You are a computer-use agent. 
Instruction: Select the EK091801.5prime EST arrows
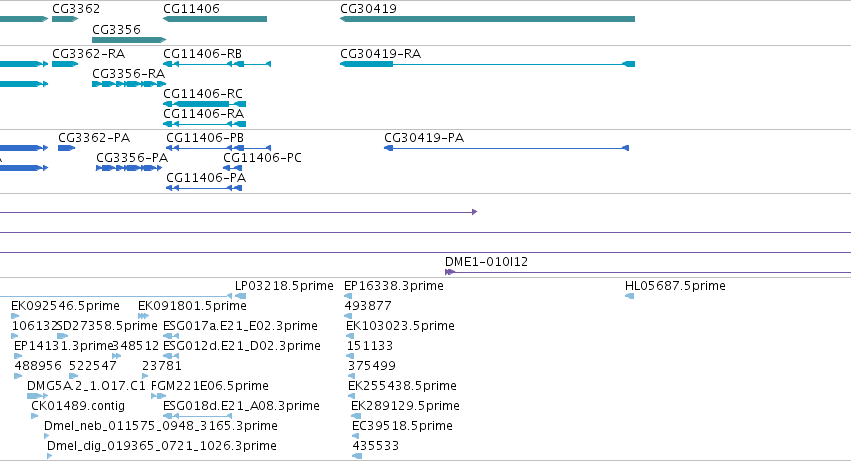[143, 316]
